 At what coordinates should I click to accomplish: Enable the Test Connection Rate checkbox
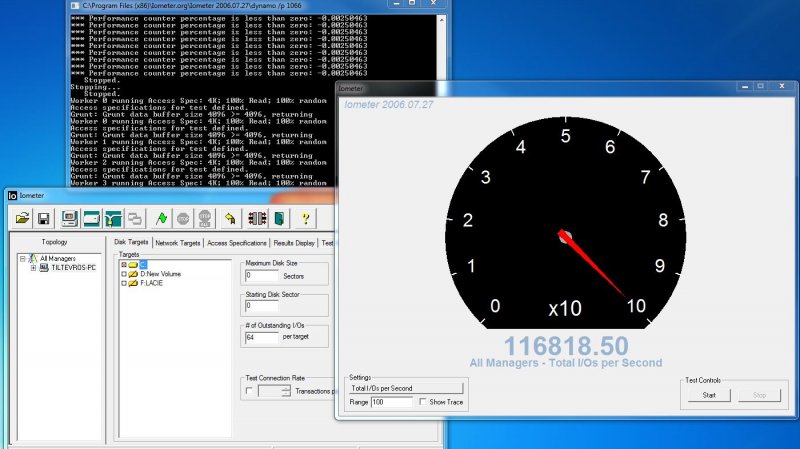[x=249, y=391]
